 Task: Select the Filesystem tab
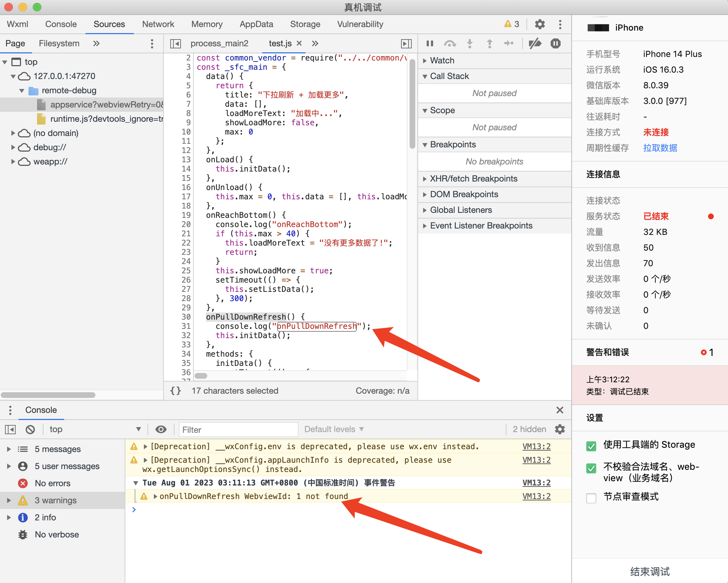click(x=59, y=43)
